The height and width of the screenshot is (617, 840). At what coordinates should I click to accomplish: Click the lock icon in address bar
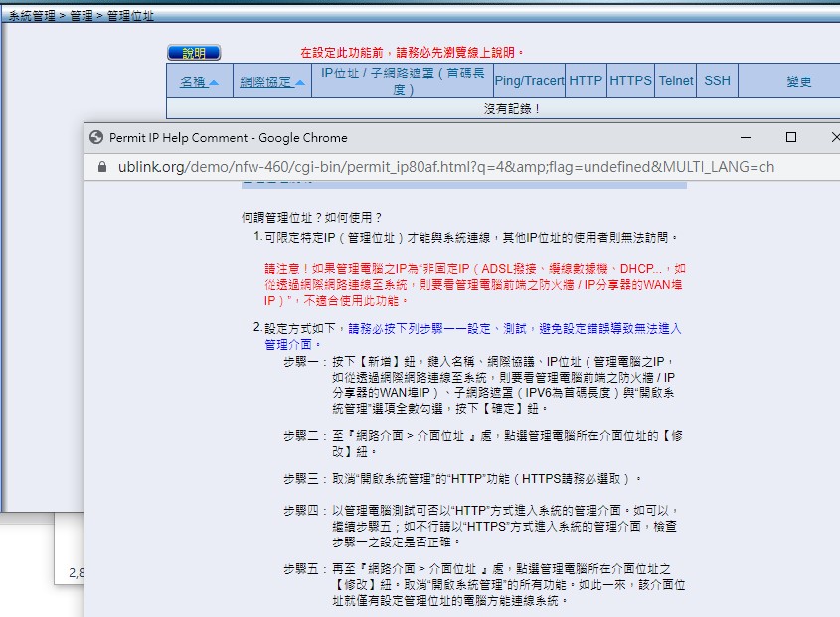click(98, 167)
